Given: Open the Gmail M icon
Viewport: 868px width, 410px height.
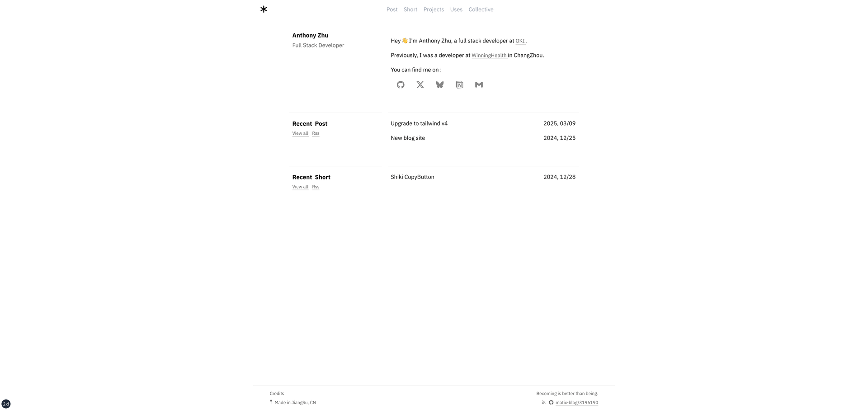Looking at the screenshot, I should 479,85.
